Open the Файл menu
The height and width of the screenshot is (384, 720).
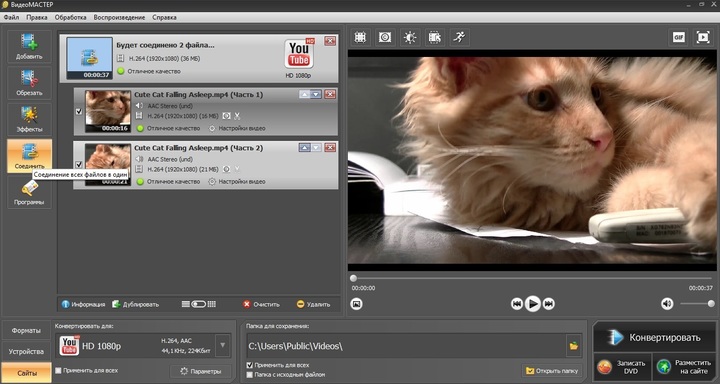[x=11, y=17]
